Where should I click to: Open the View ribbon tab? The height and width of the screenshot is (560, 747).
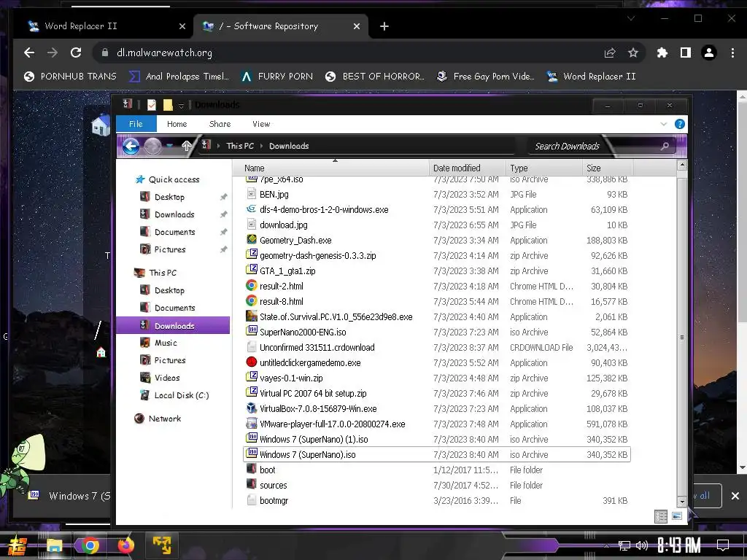(x=261, y=124)
